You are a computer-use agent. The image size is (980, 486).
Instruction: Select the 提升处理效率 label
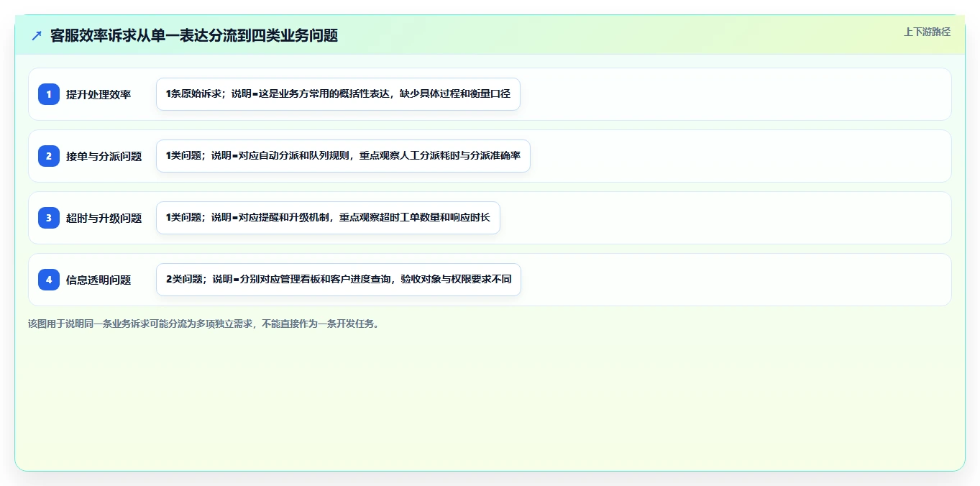pyautogui.click(x=99, y=94)
